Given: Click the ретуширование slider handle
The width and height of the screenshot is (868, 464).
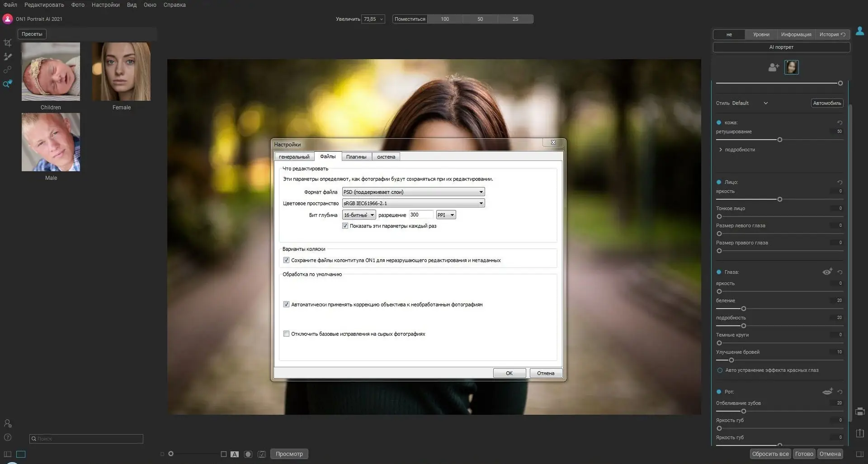Looking at the screenshot, I should (x=780, y=140).
